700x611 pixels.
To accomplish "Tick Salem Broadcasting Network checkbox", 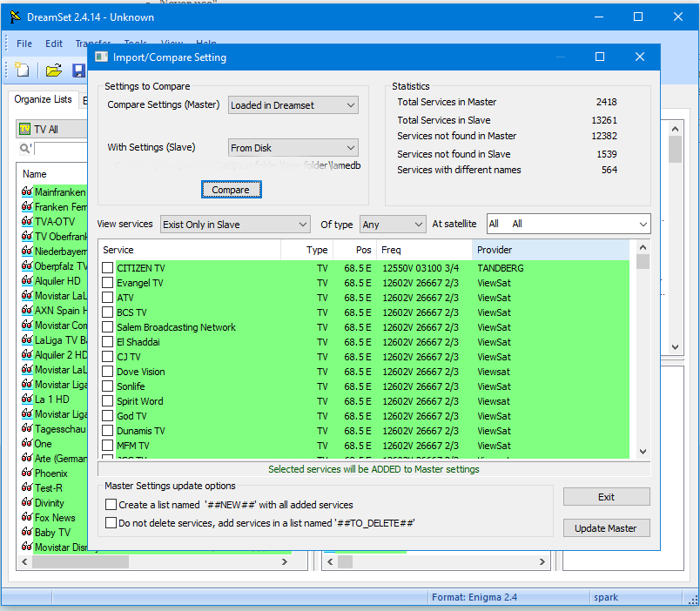I will (x=107, y=326).
